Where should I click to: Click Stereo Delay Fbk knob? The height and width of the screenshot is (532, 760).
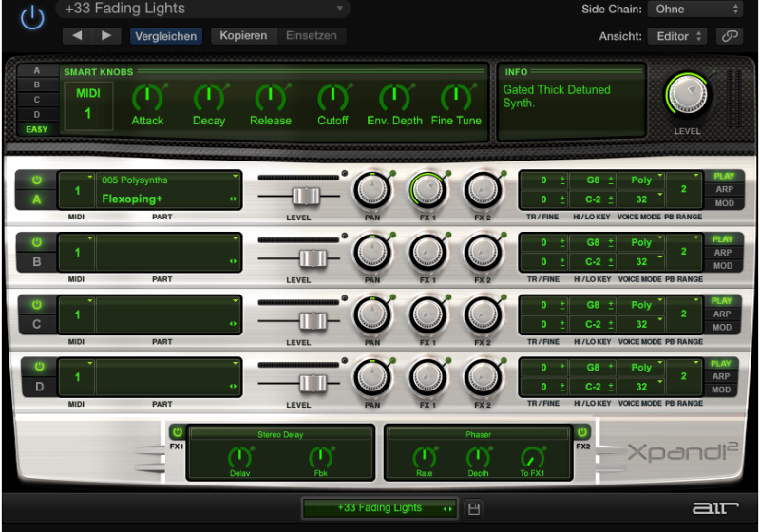point(321,457)
